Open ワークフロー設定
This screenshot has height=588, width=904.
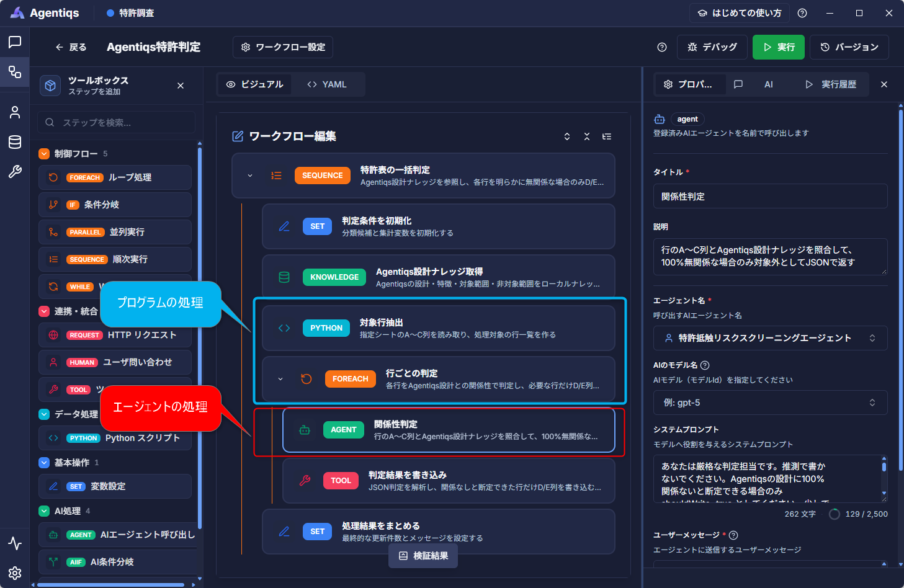283,47
